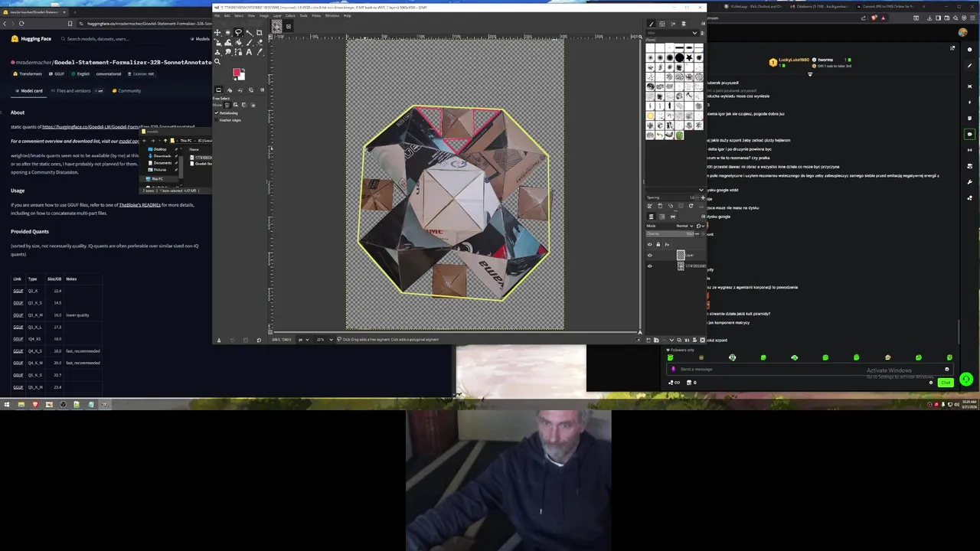Select the Fuzzy Select wand tool
Screen dimensions: 980x551
(x=250, y=33)
